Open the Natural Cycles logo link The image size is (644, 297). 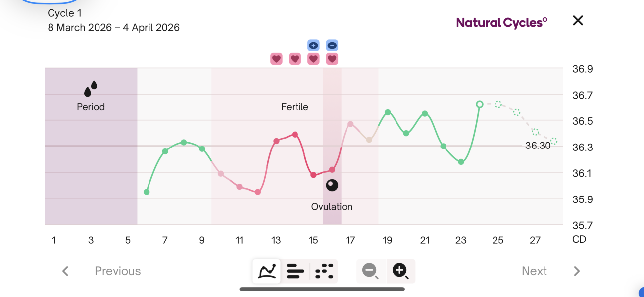(x=501, y=22)
